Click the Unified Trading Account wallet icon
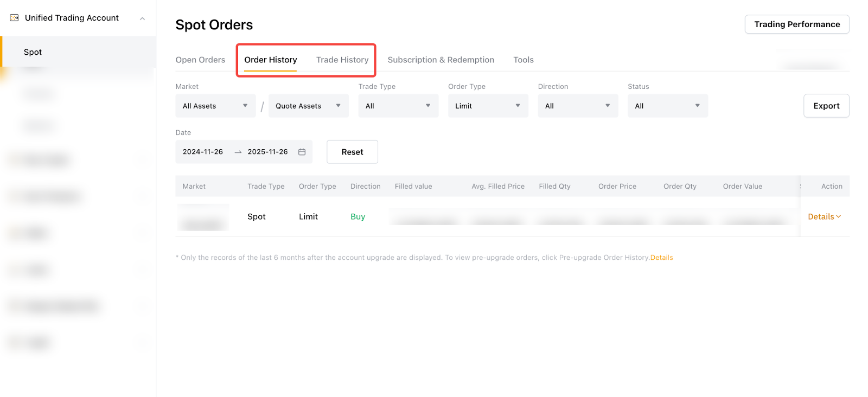Viewport: 868px width, 397px height. (x=15, y=18)
